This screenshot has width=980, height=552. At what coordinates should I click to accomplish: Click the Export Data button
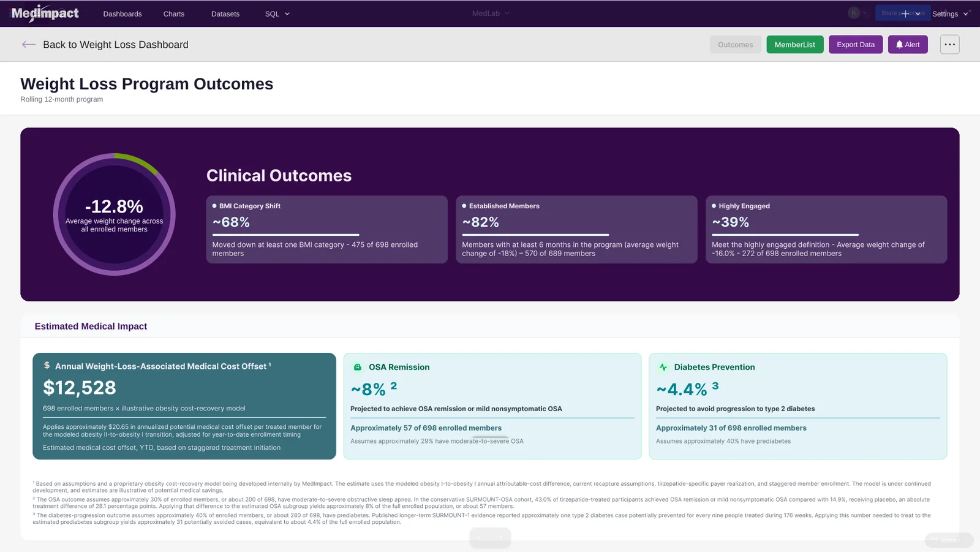[x=856, y=44]
